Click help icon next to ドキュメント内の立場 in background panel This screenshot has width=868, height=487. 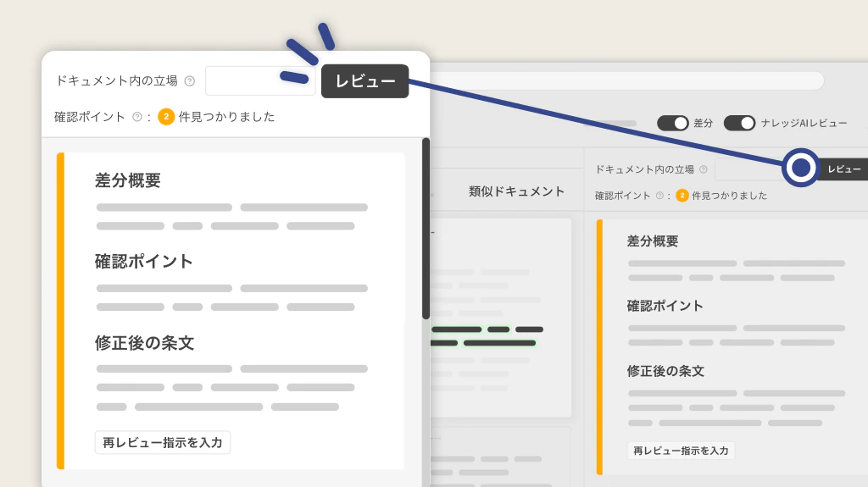[x=703, y=169]
